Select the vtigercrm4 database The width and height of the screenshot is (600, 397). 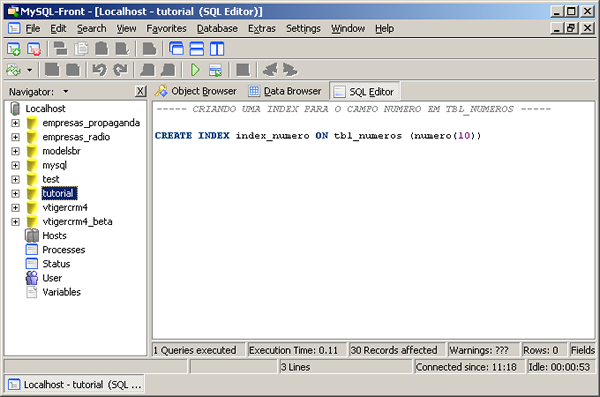click(x=65, y=207)
